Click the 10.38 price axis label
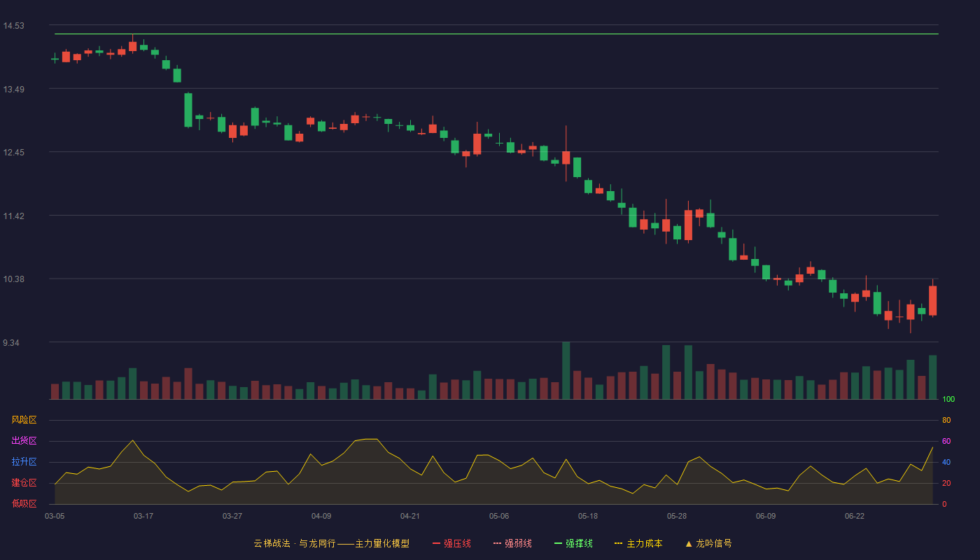The width and height of the screenshot is (980, 560). [13, 279]
